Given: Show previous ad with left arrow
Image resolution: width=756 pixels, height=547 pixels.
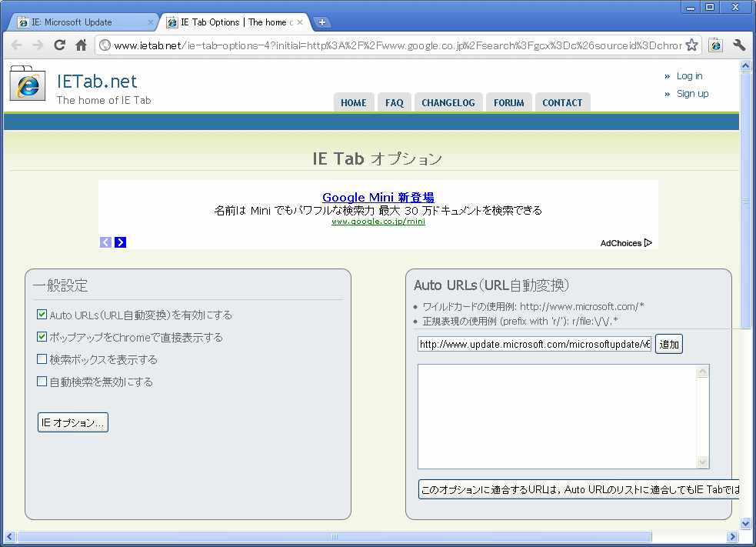Looking at the screenshot, I should click(x=105, y=242).
